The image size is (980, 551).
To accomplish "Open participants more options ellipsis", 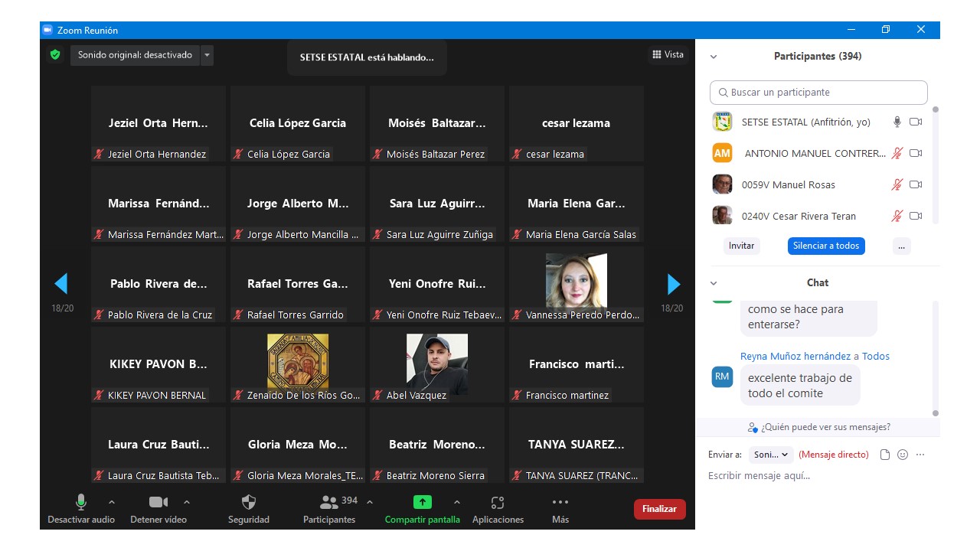I will (902, 246).
